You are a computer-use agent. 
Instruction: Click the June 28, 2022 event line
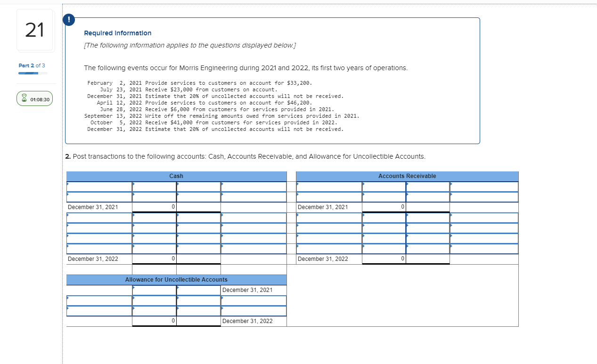tap(217, 109)
